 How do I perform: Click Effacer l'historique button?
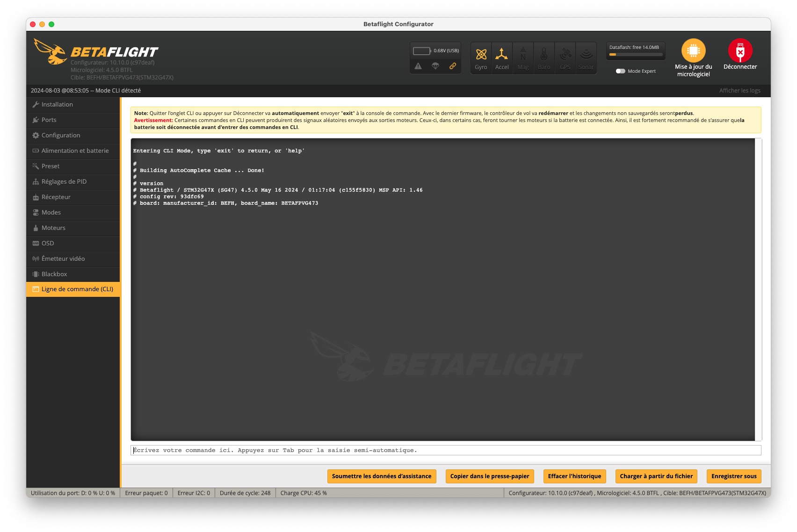pyautogui.click(x=574, y=476)
